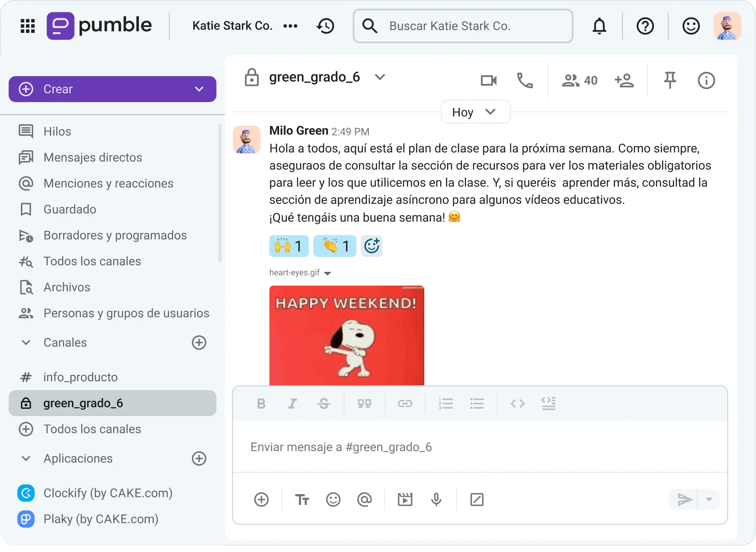This screenshot has height=552, width=756.
Task: View the 40 channel members
Action: [580, 80]
